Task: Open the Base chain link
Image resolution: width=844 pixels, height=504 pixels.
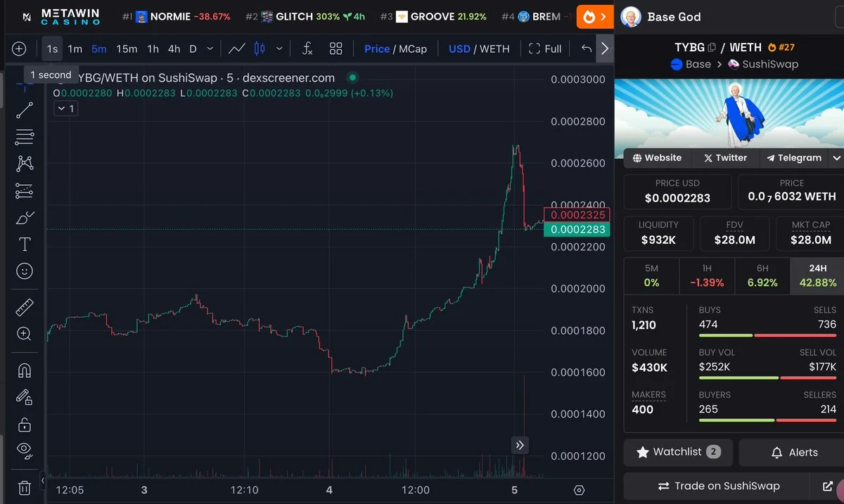Action: [x=691, y=64]
